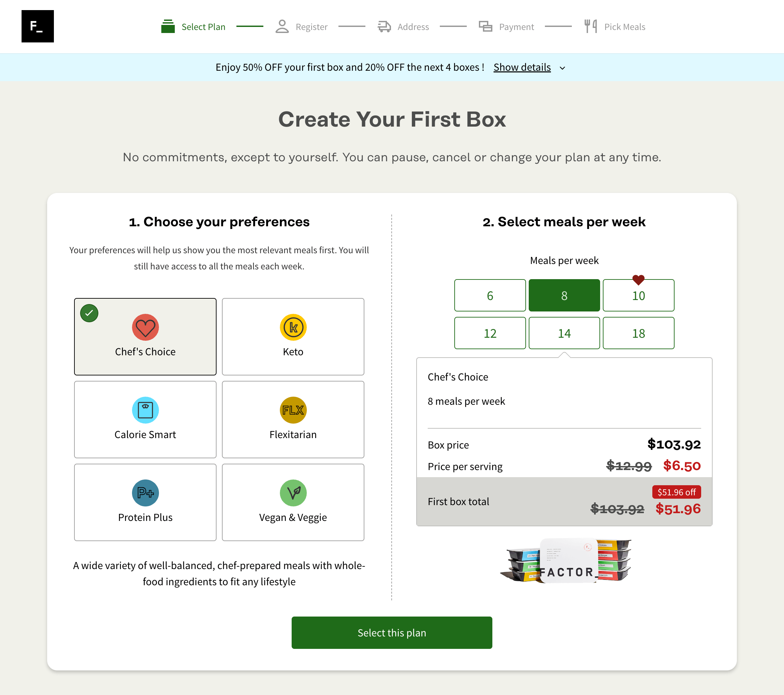Select the Calorie Smart preference icon
This screenshot has width=784, height=695.
point(145,408)
